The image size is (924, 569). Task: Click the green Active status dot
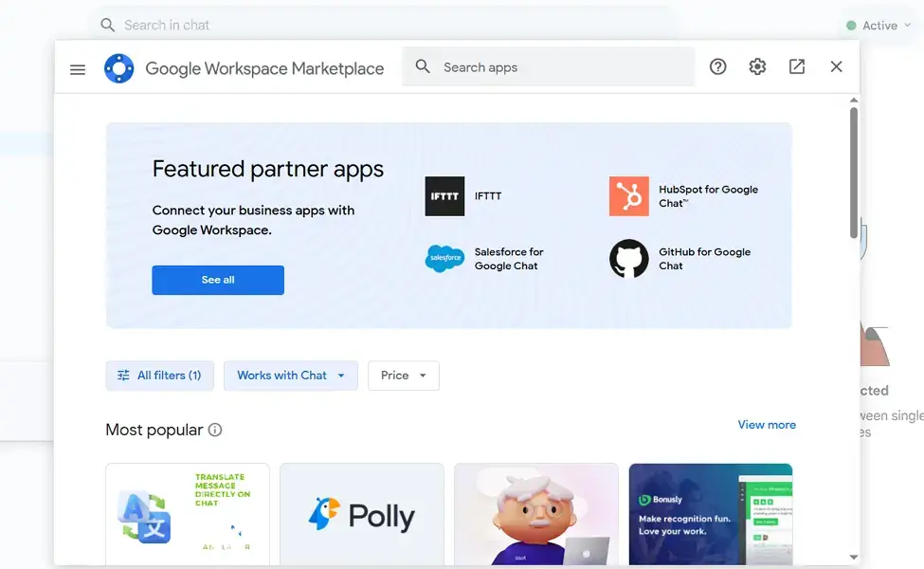coord(851,26)
